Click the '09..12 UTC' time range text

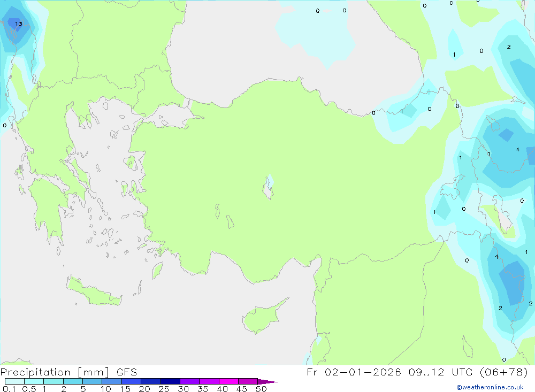point(440,372)
